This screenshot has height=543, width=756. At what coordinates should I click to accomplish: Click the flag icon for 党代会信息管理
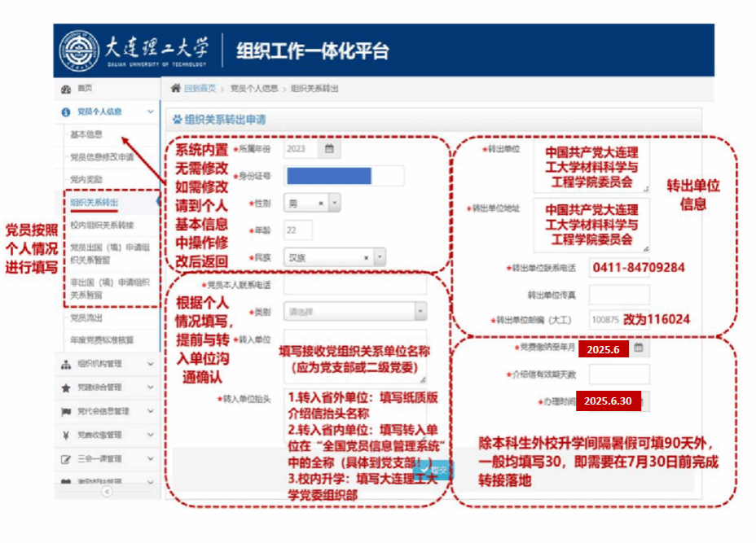(x=66, y=411)
